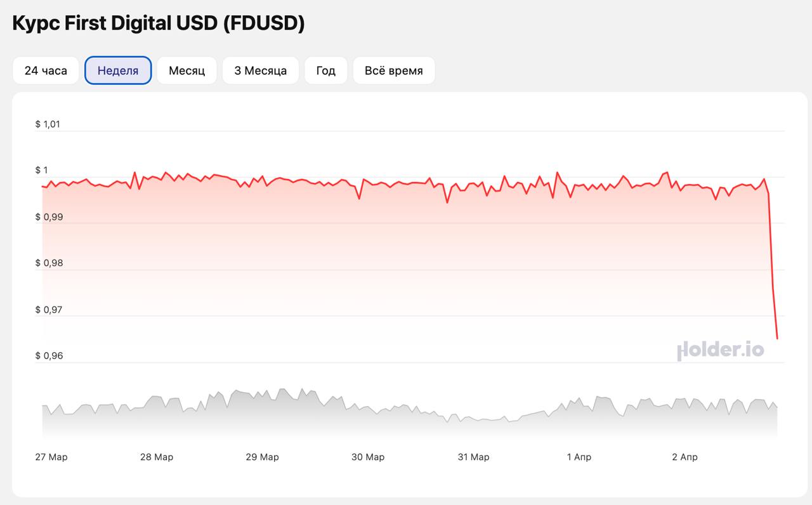Click the "$ 1" axis label
Image resolution: width=812 pixels, height=505 pixels.
coord(41,170)
